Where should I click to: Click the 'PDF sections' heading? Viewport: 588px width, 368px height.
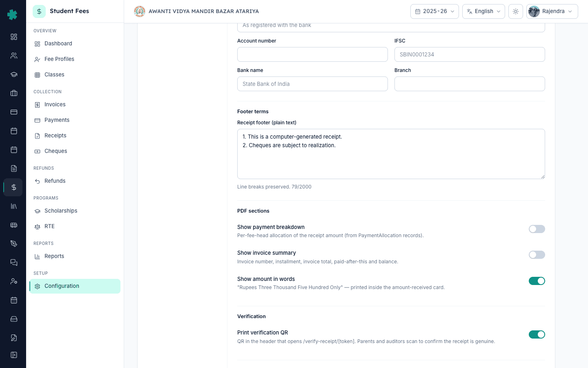[x=253, y=211]
